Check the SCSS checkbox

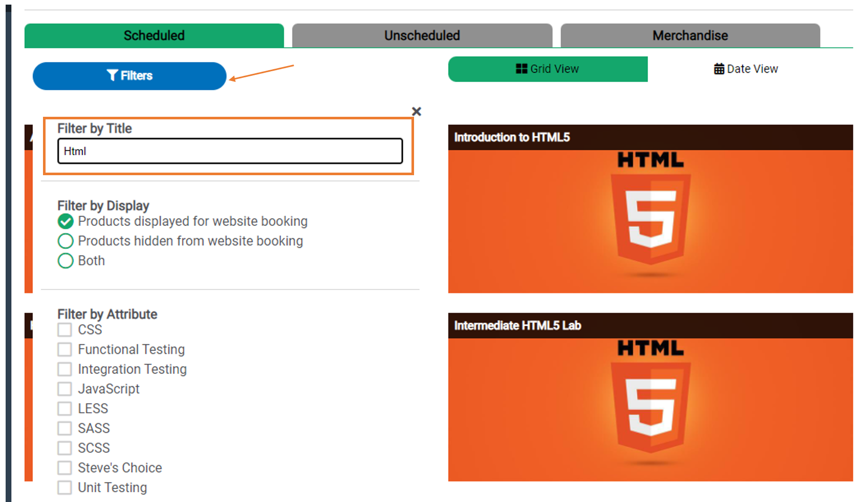pyautogui.click(x=64, y=448)
